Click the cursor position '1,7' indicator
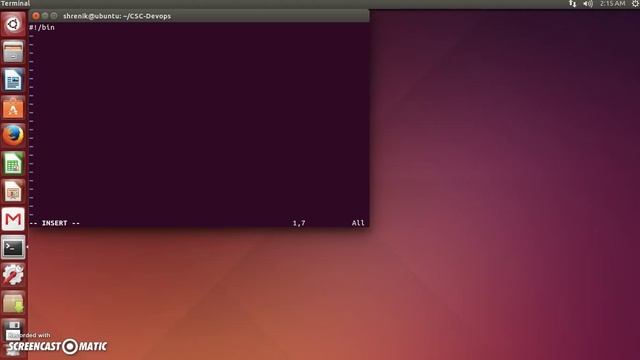The image size is (640, 360). coord(299,223)
